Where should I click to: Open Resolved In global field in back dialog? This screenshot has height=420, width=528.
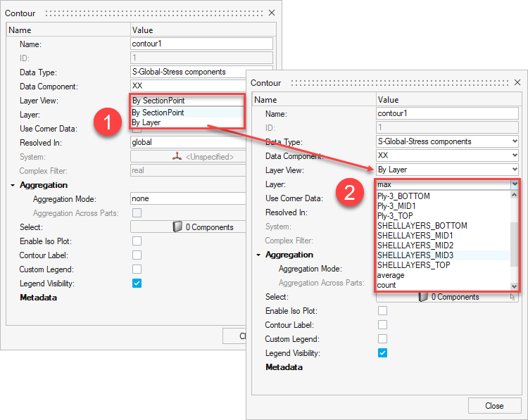point(188,142)
